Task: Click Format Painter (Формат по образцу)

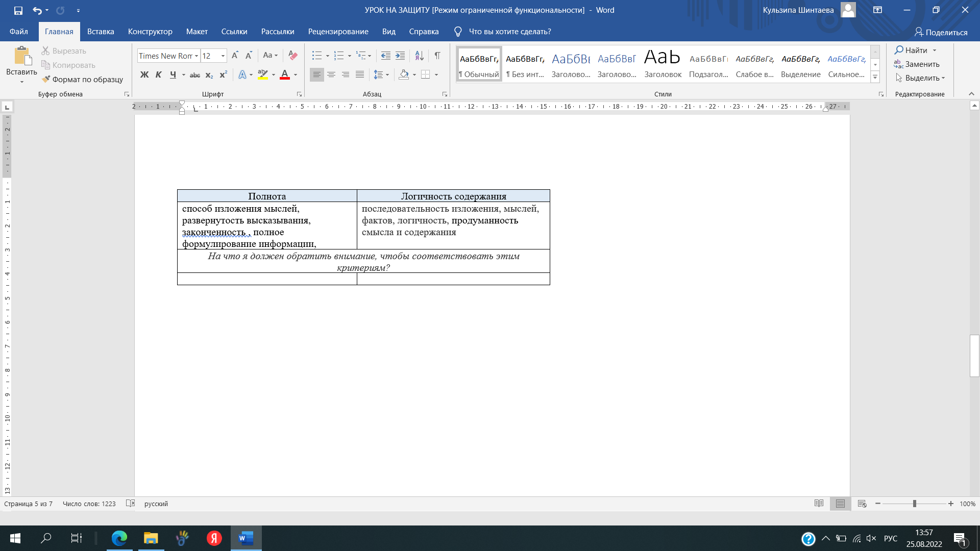Action: point(82,79)
